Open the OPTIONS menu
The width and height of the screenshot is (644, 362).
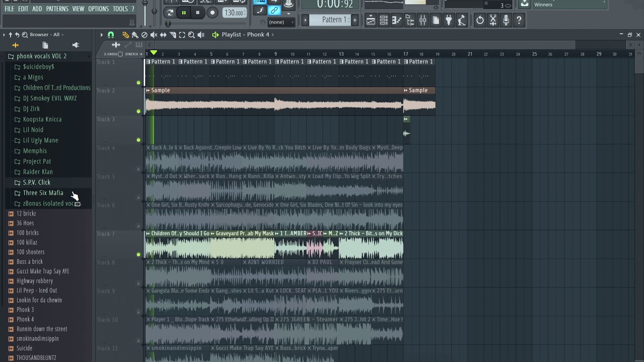pos(99,9)
